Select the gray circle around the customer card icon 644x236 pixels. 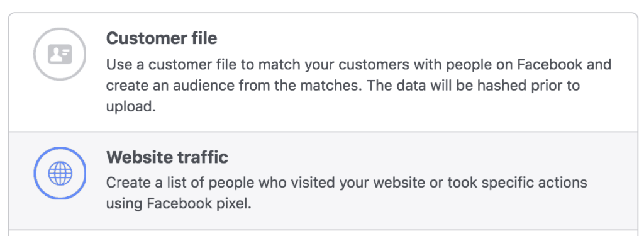(x=60, y=54)
